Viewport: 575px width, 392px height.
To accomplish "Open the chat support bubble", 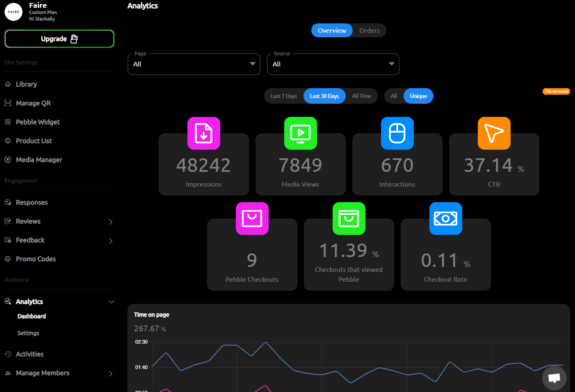I will coord(554,378).
